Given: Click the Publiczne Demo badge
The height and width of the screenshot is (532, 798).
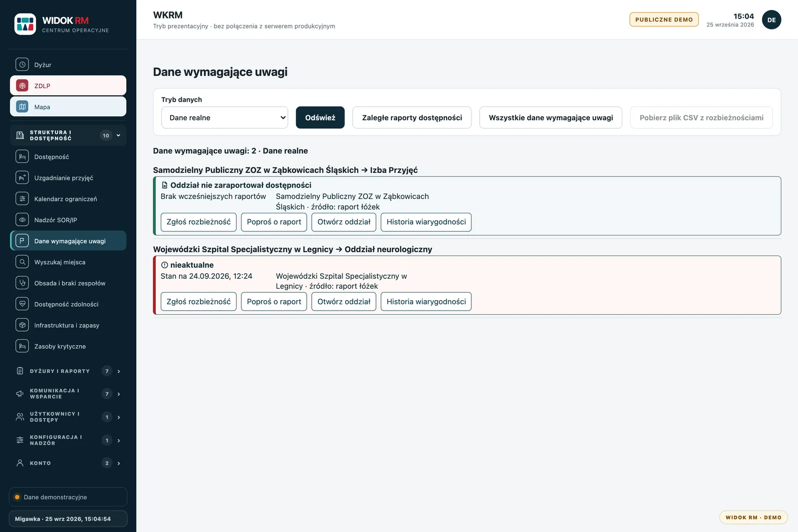Looking at the screenshot, I should tap(664, 19).
